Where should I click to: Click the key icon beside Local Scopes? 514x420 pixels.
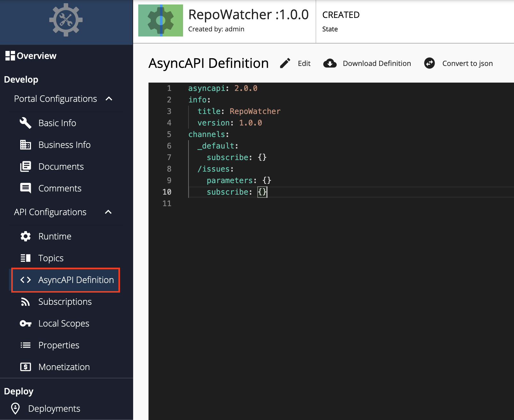(26, 323)
